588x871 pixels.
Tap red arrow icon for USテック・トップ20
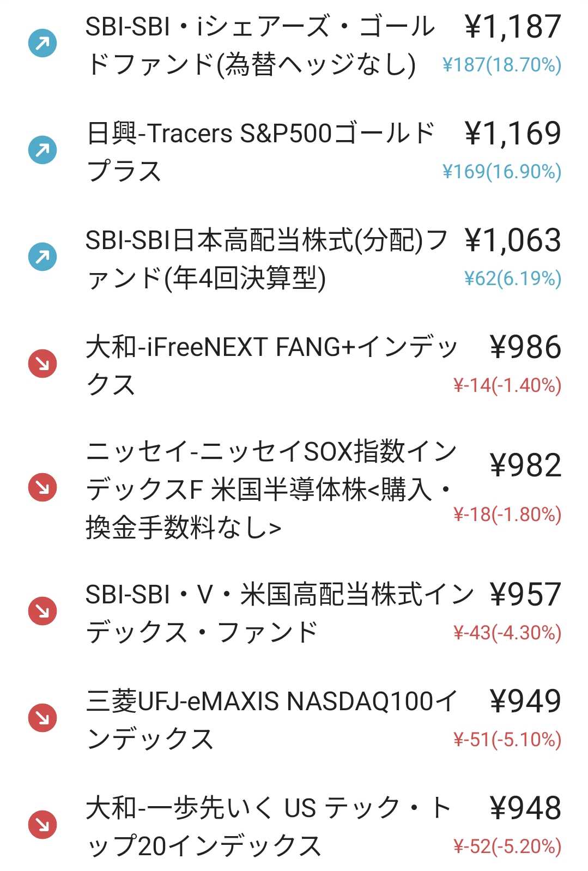43,825
